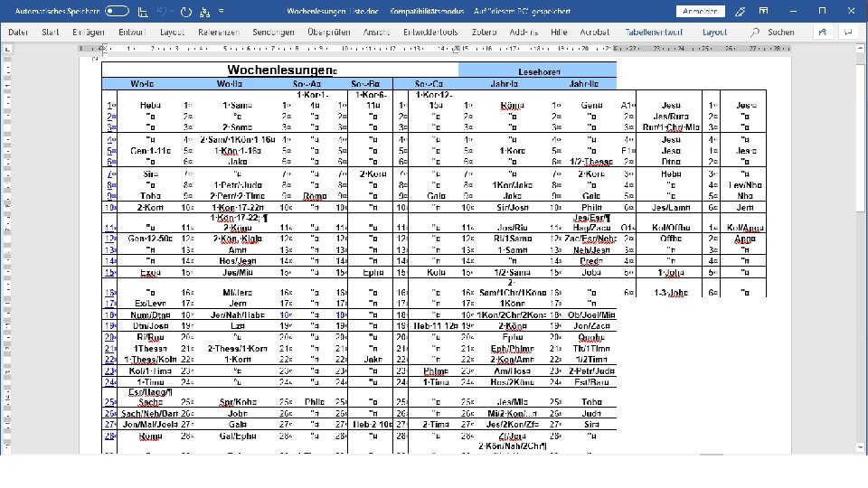Click the cell reading Sir/Jos
The height and width of the screenshot is (488, 868).
tap(513, 208)
